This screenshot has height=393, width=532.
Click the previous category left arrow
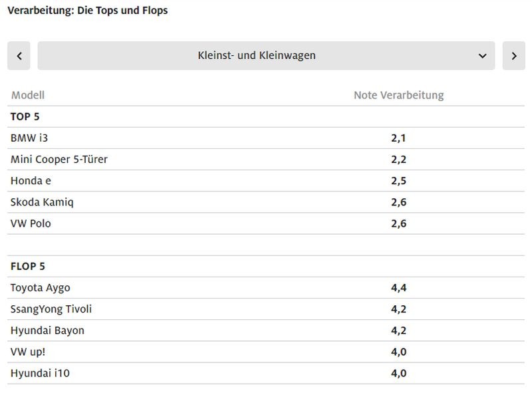click(x=19, y=56)
